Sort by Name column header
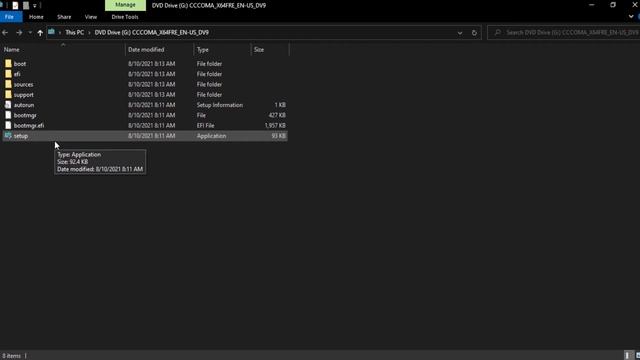 tap(12, 49)
